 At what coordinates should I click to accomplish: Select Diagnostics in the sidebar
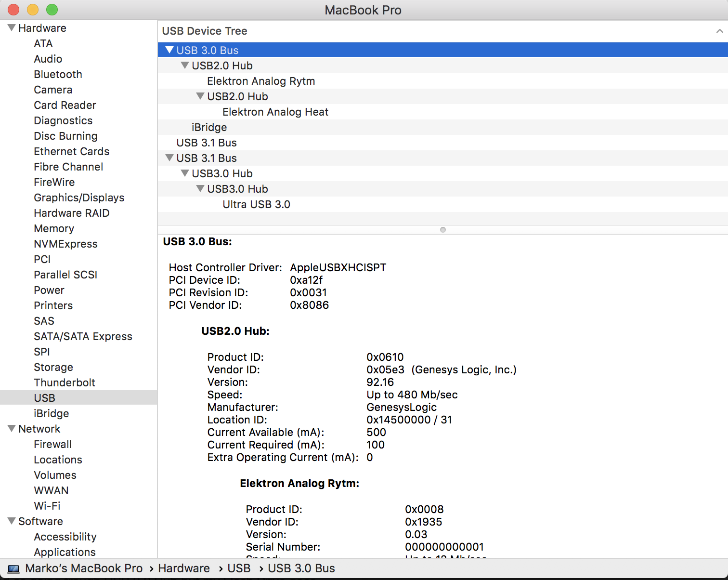63,120
